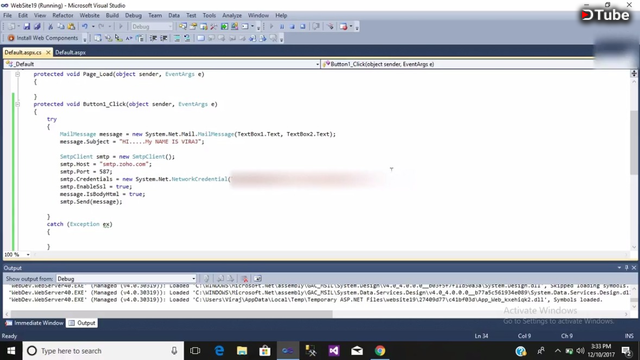Collapse the Button1_Click method outline
Viewport: 640px width, 360px height.
(x=18, y=104)
